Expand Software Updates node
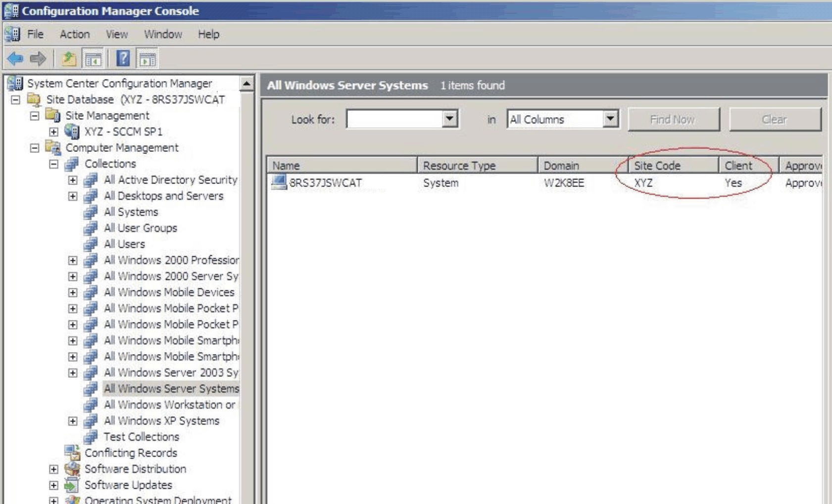This screenshot has height=504, width=832. click(53, 485)
